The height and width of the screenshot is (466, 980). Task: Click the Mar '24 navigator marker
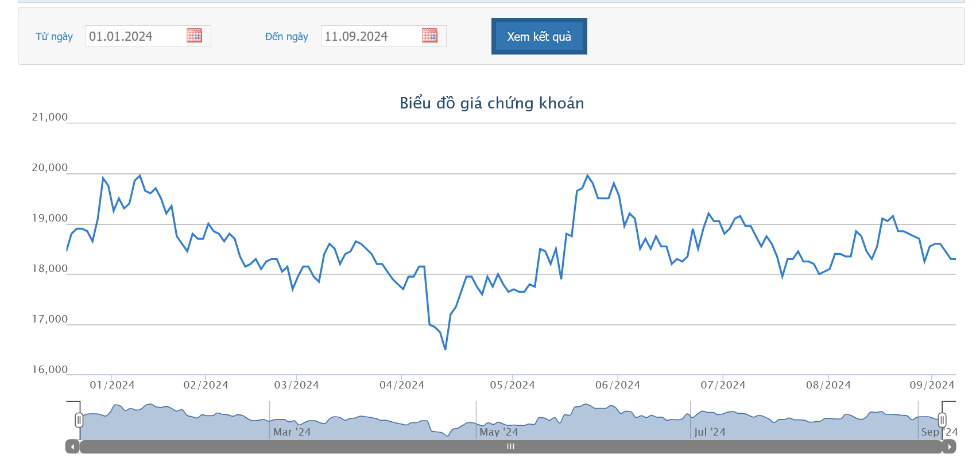[x=292, y=432]
